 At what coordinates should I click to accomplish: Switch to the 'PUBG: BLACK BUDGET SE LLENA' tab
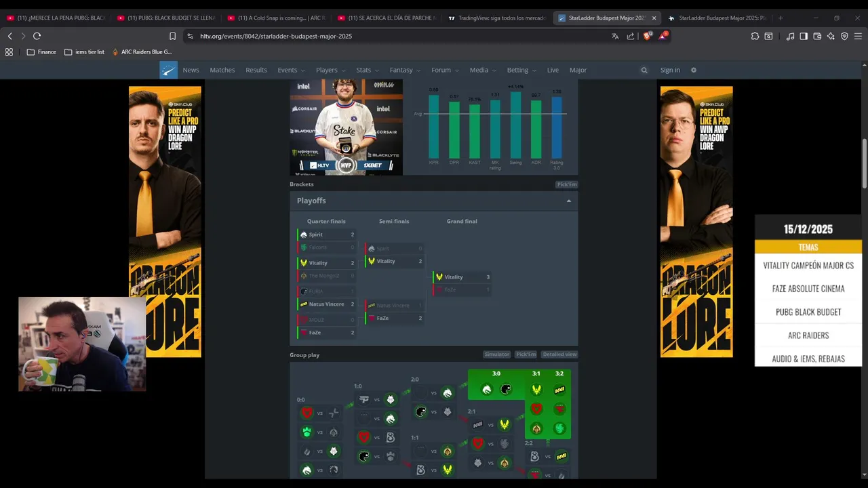coord(166,18)
